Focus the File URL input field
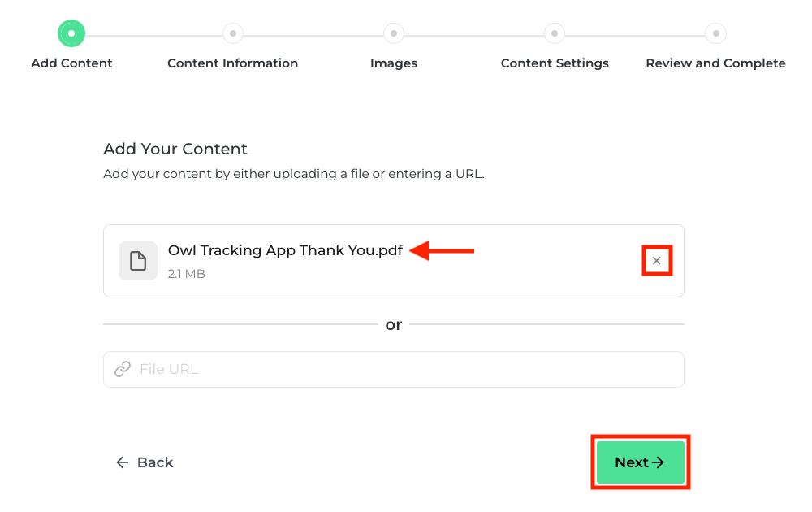812x512 pixels. [394, 369]
